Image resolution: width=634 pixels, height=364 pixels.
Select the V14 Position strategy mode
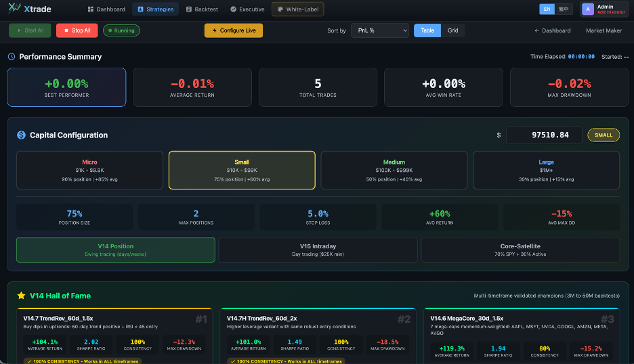[x=116, y=250]
